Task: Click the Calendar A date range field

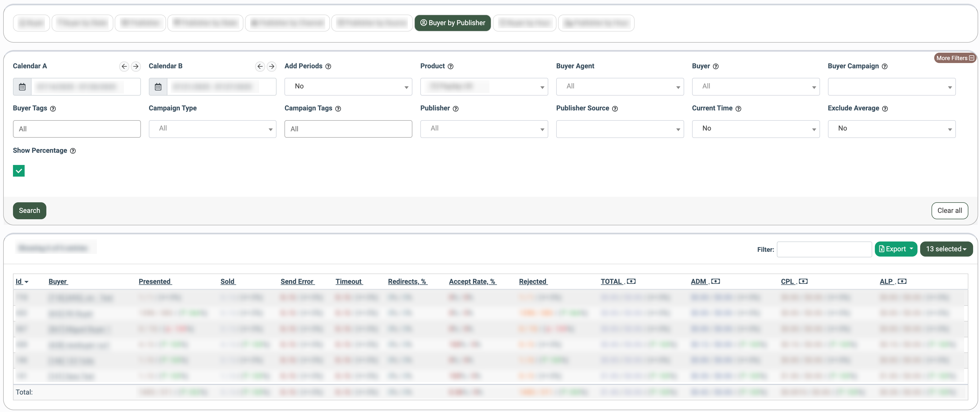Action: [86, 87]
